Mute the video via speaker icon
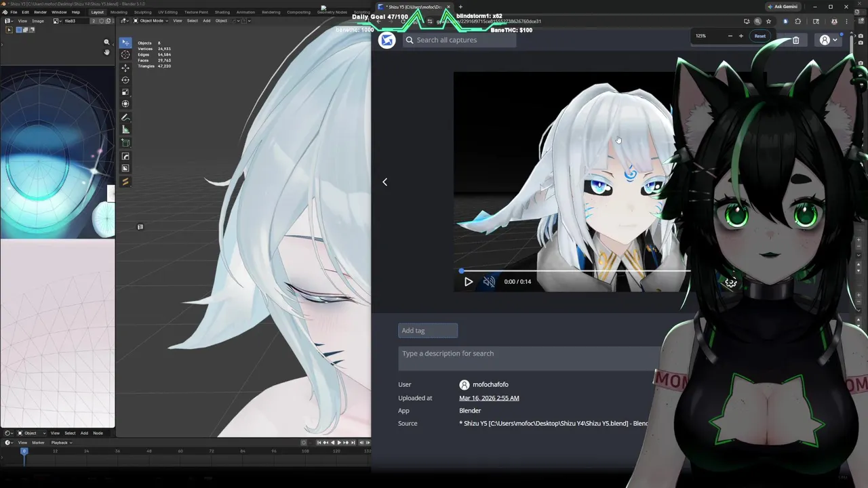Image resolution: width=868 pixels, height=488 pixels. click(x=489, y=281)
